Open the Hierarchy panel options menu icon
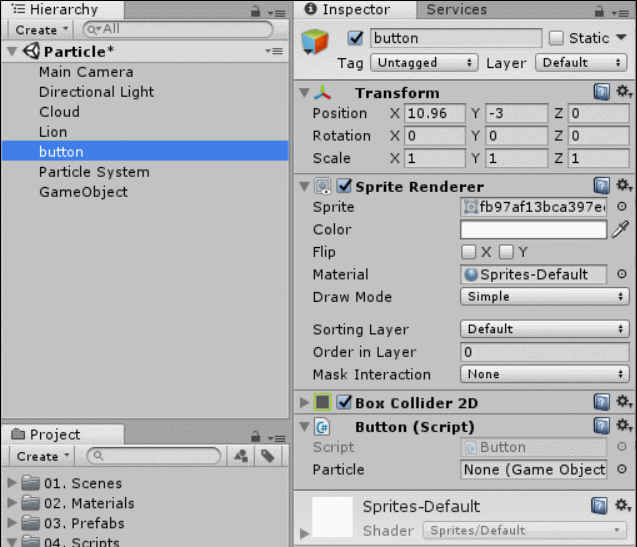The height and width of the screenshot is (547, 637). [277, 13]
